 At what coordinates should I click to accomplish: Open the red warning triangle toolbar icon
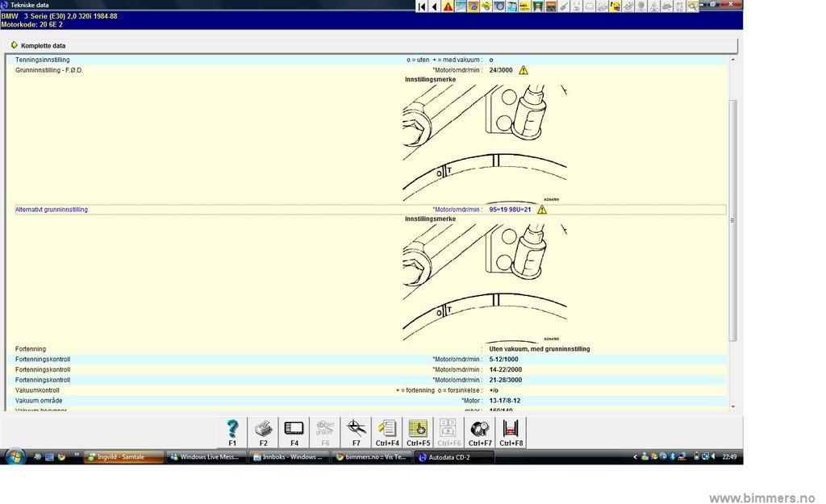(x=448, y=6)
